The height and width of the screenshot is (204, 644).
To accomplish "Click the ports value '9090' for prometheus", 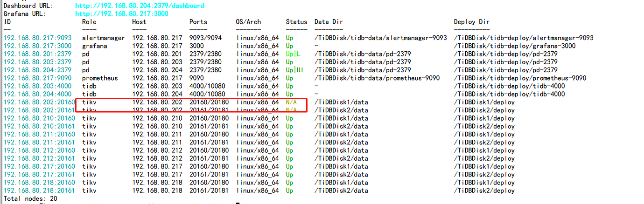I will point(196,78).
